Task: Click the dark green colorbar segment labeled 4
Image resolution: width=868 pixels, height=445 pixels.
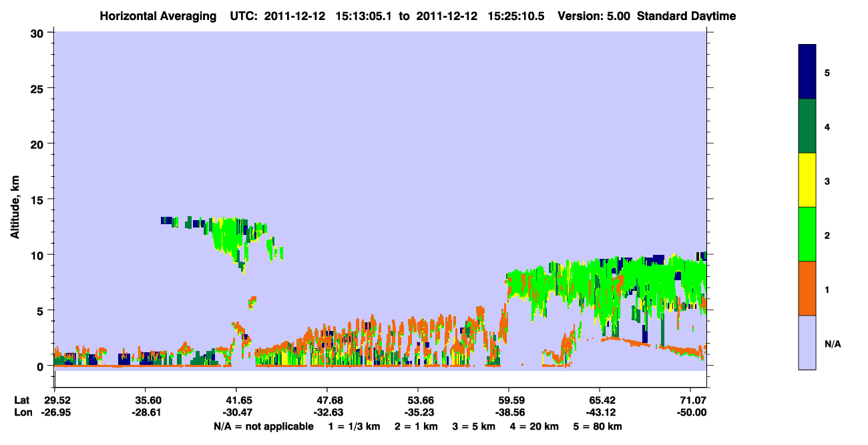Action: (807, 126)
